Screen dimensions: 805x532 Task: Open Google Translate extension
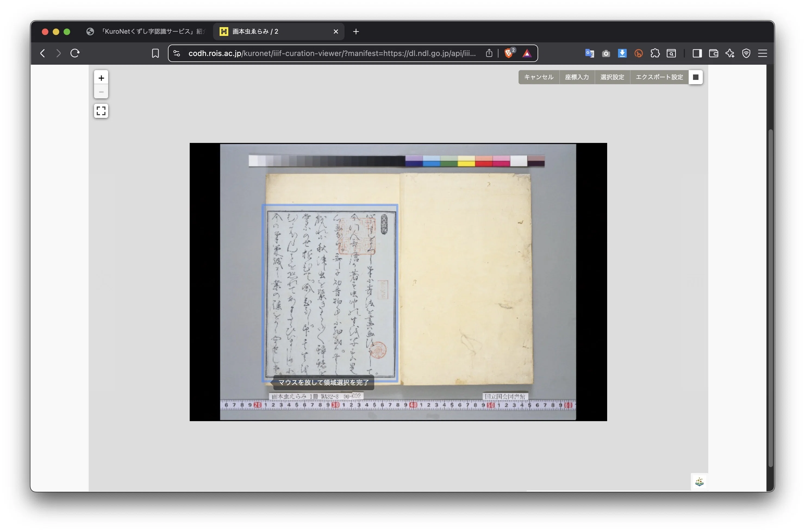(x=589, y=53)
